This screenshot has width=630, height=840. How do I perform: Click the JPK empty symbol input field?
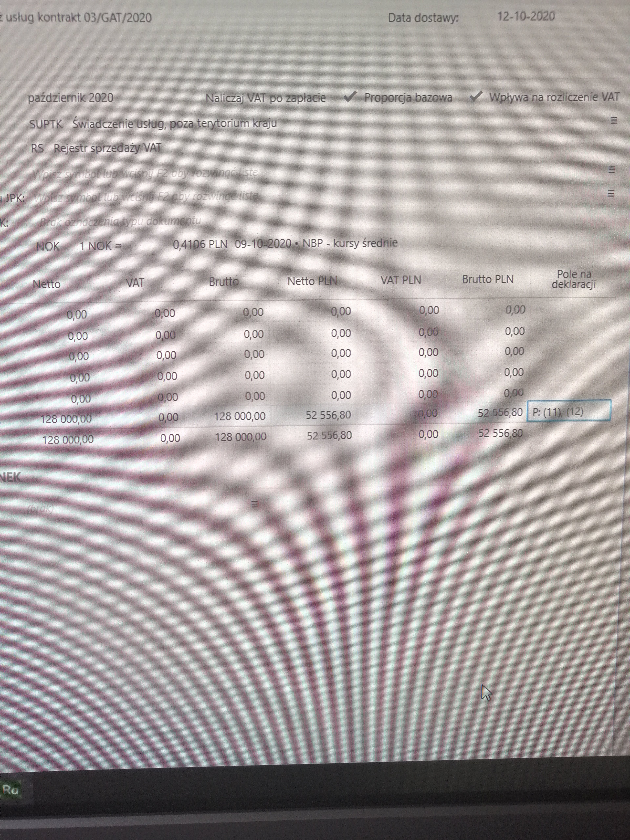click(146, 197)
